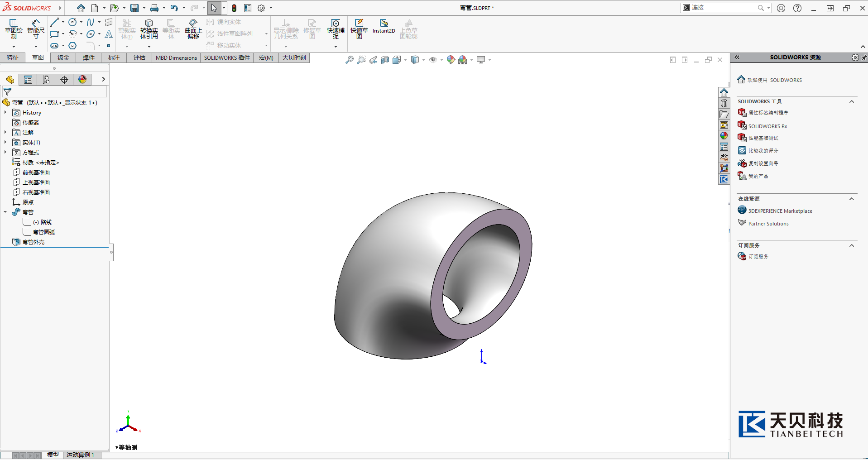
Task: Open the Partner Solutions link
Action: (x=768, y=224)
